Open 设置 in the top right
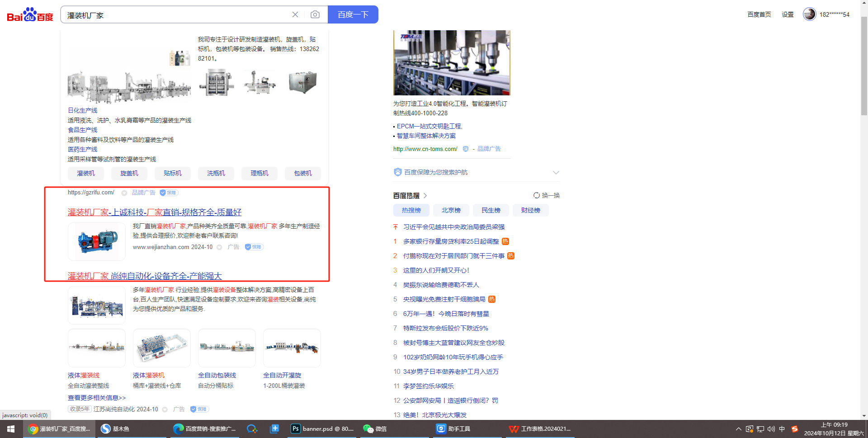Viewport: 868px width, 438px height. tap(788, 14)
